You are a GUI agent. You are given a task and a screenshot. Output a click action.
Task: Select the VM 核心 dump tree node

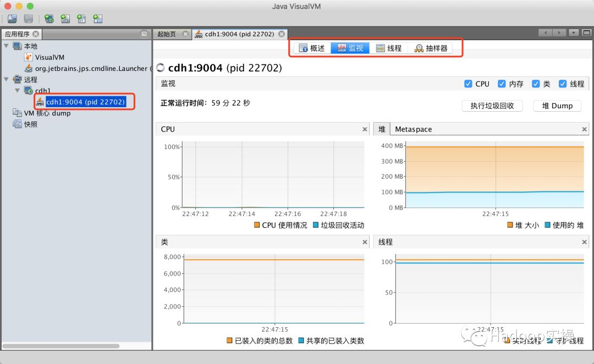[47, 113]
